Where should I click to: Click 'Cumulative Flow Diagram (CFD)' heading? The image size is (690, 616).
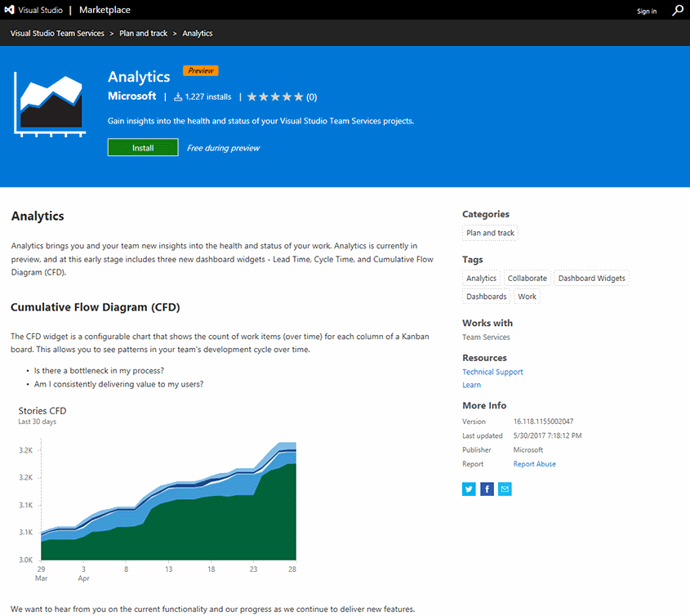tap(95, 307)
